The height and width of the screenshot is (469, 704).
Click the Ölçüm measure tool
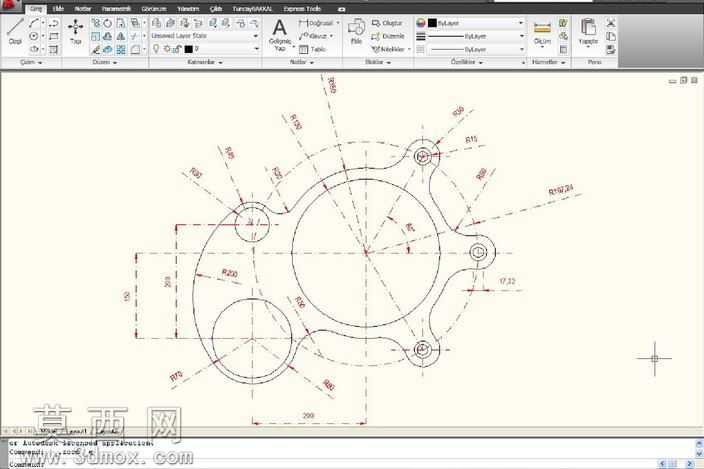(x=542, y=32)
